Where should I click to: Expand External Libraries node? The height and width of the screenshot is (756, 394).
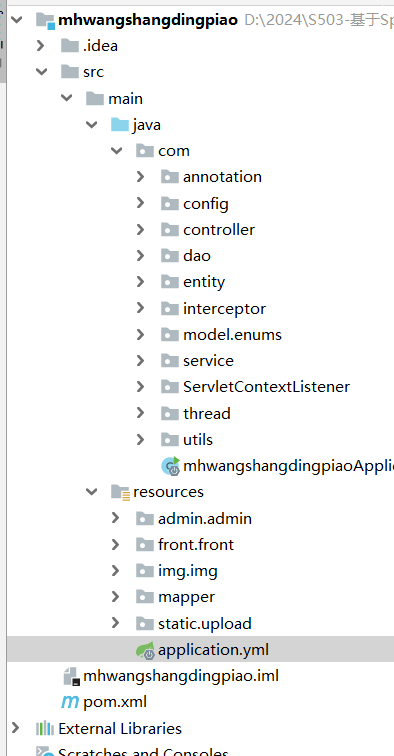pyautogui.click(x=15, y=728)
